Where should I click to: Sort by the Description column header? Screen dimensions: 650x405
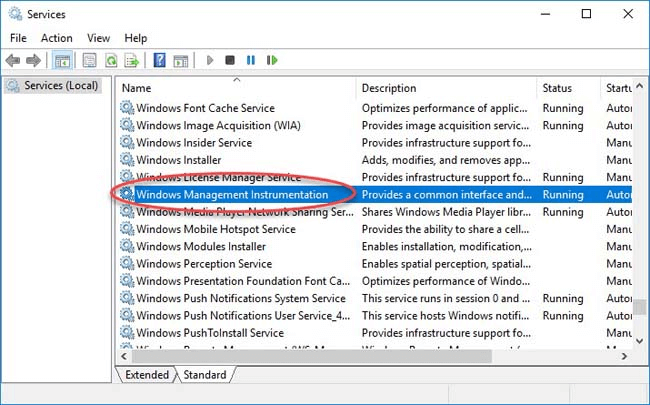pyautogui.click(x=446, y=88)
